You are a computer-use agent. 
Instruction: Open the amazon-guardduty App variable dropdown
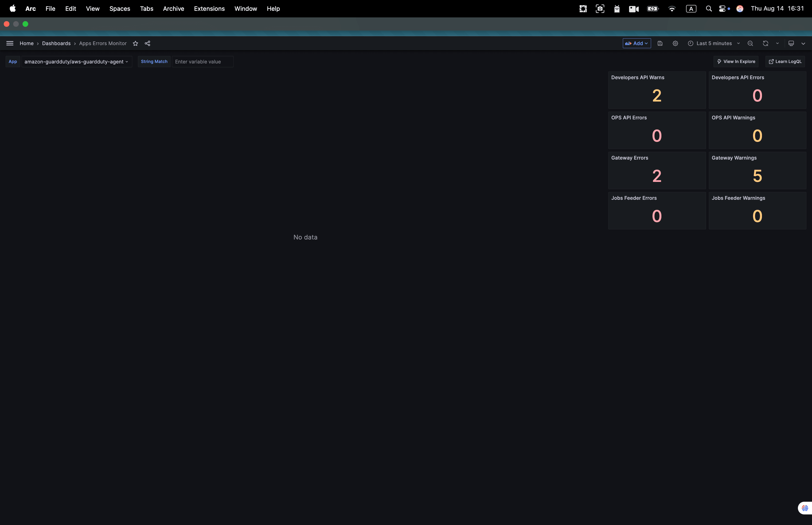[x=77, y=62]
